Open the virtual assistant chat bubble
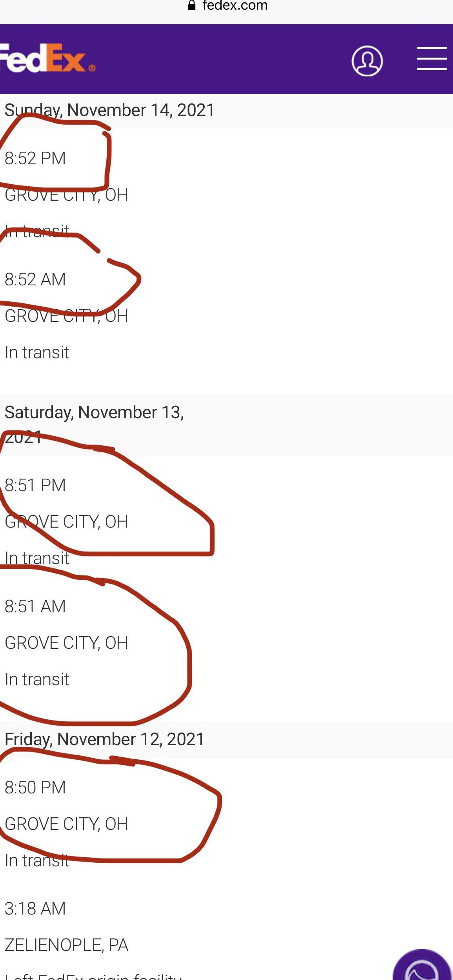 tap(423, 968)
